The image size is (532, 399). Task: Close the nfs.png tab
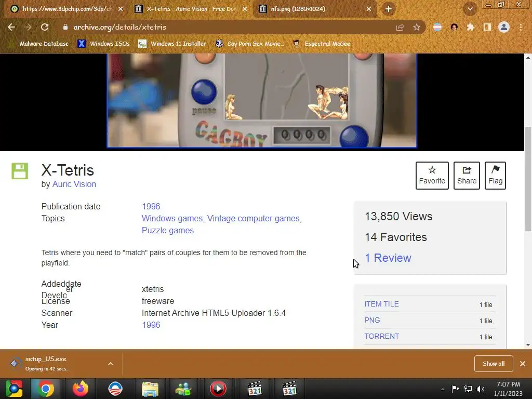(369, 9)
